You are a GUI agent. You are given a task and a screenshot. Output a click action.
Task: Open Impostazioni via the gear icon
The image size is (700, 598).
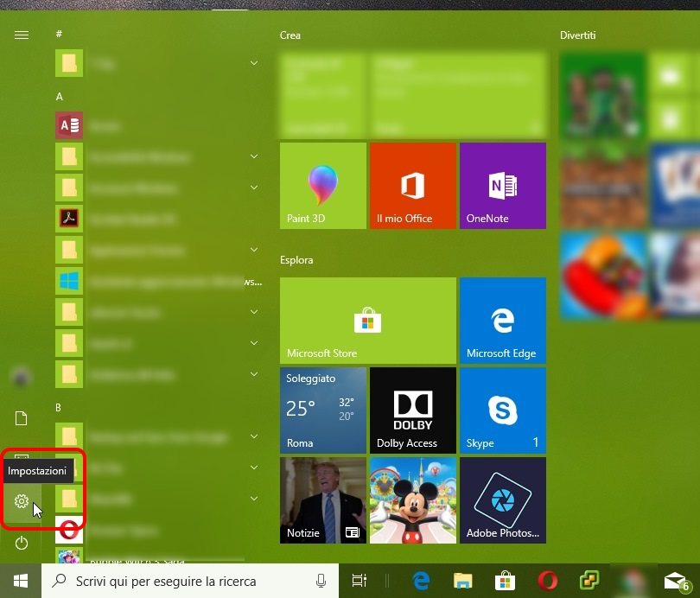point(22,501)
